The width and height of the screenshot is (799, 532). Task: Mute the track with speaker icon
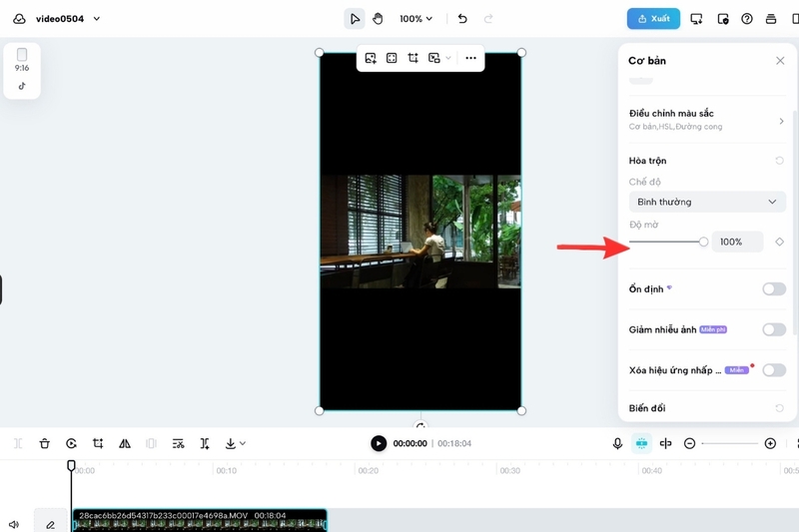point(14,524)
